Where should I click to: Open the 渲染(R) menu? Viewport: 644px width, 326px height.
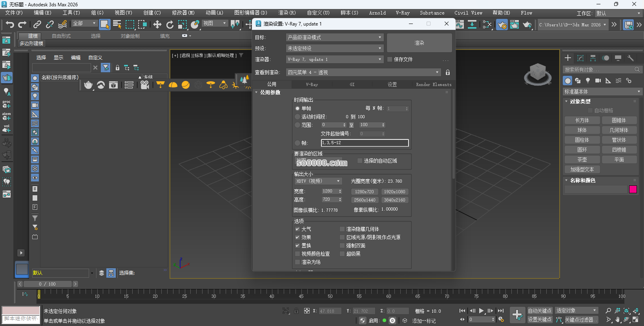287,13
